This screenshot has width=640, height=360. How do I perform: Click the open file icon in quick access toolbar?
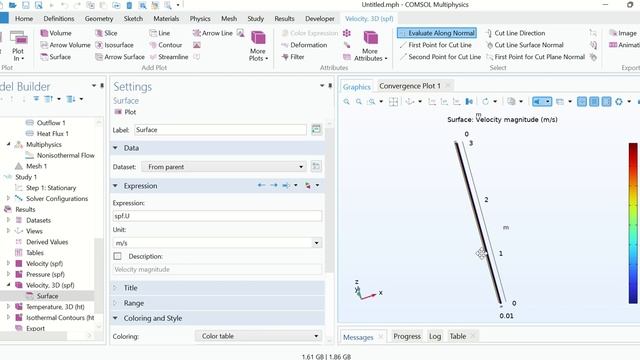click(13, 5)
